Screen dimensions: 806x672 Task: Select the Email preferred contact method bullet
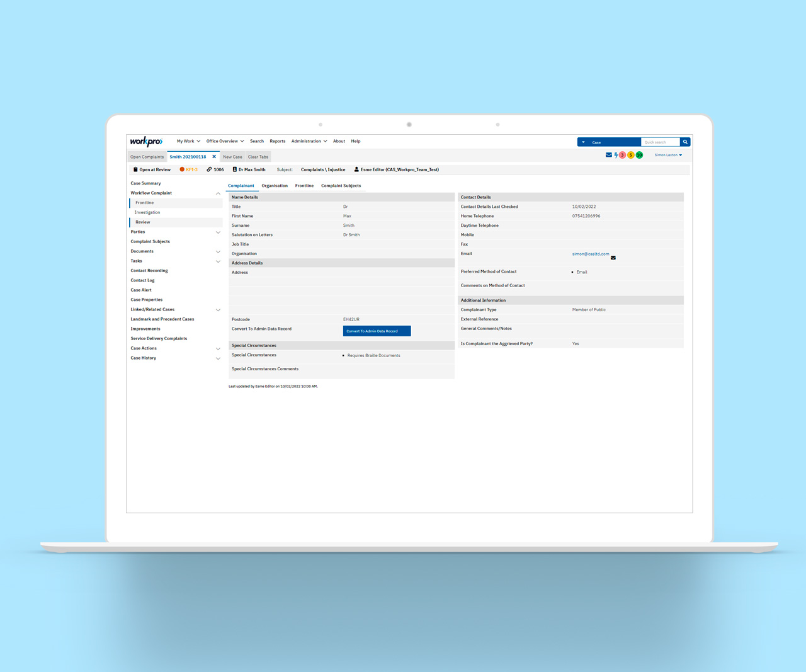[573, 271]
